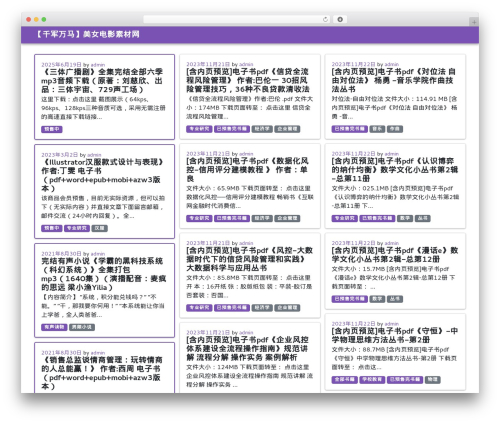The height and width of the screenshot is (423, 500).
Task: Click 经济学 tag on 数据化风控 post
Action: [x=262, y=218]
